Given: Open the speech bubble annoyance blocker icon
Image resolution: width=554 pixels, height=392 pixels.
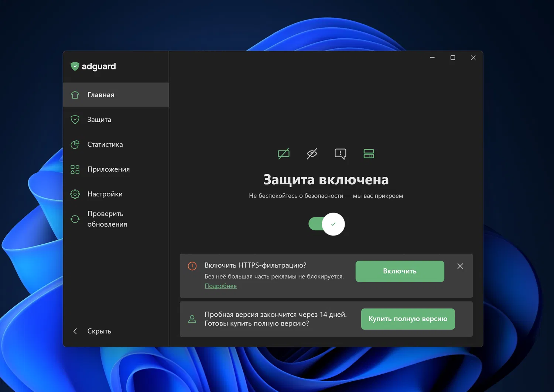Looking at the screenshot, I should coord(341,154).
